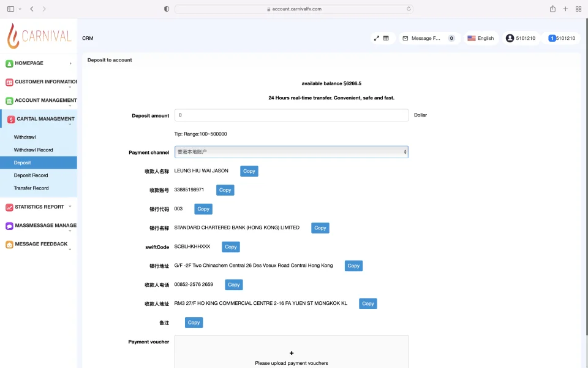The height and width of the screenshot is (368, 588).
Task: Click the Safari sidebar toggle icon
Action: point(10,9)
